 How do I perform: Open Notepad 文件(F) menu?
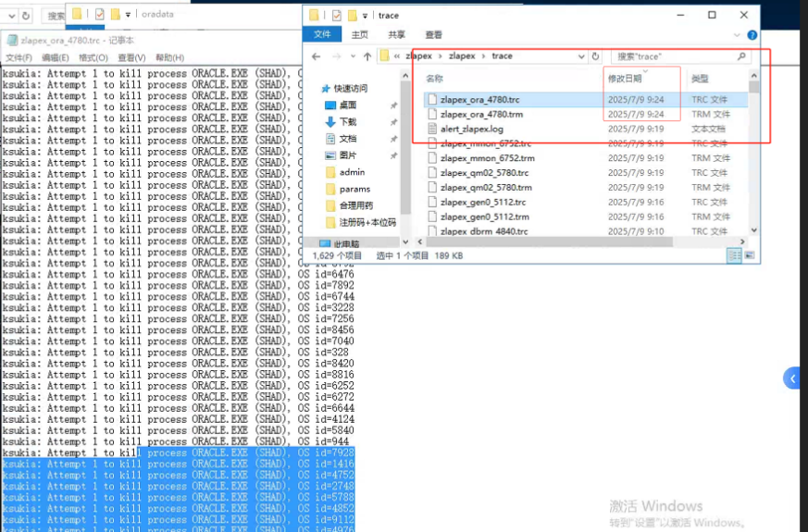click(19, 57)
